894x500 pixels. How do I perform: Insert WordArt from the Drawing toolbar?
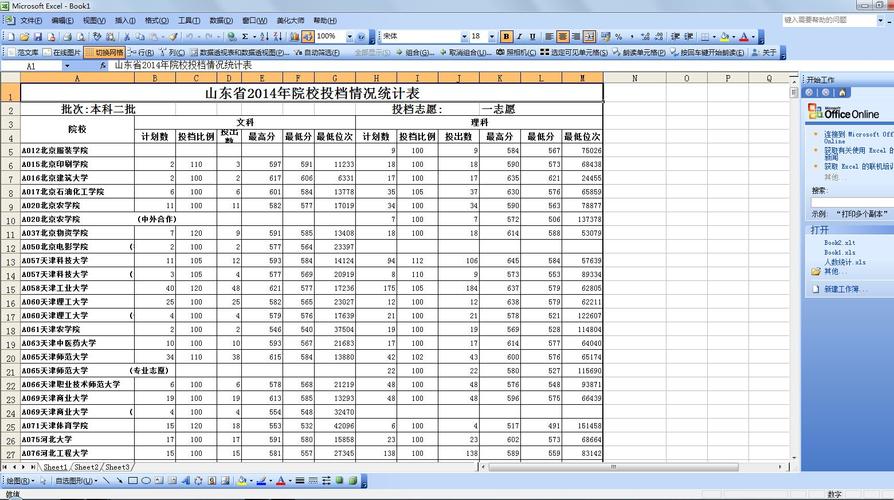[186, 481]
